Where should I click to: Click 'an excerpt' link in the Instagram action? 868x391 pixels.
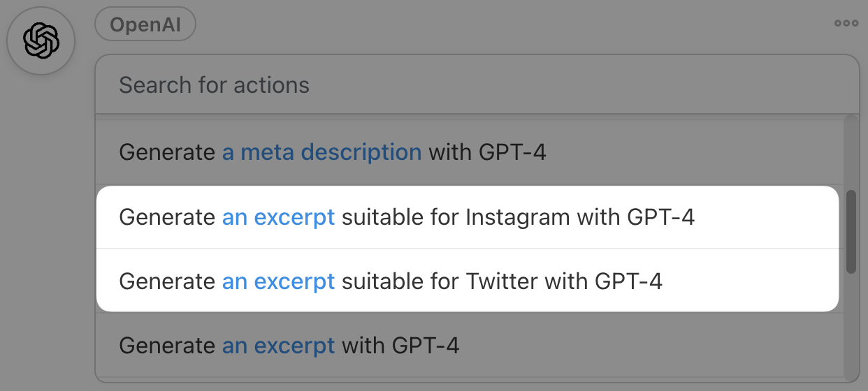(278, 218)
